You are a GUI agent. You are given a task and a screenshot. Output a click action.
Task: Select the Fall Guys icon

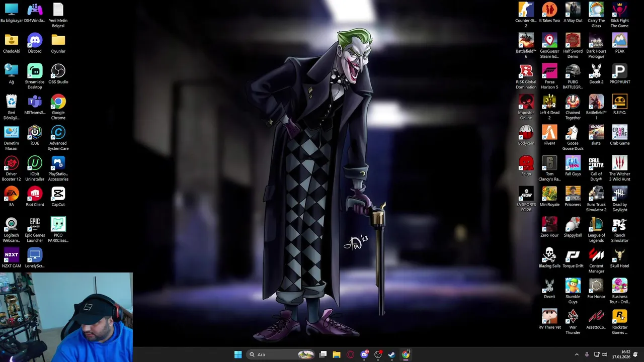click(x=573, y=166)
